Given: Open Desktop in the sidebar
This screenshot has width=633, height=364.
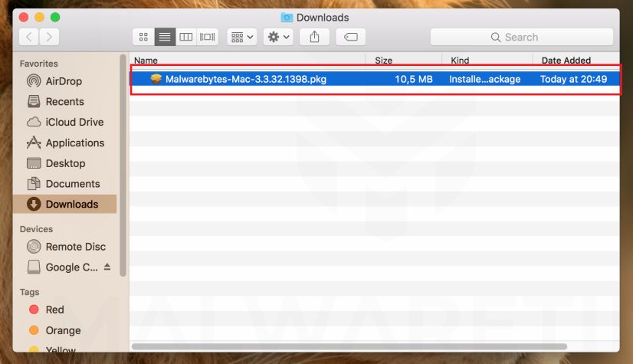Looking at the screenshot, I should [64, 163].
